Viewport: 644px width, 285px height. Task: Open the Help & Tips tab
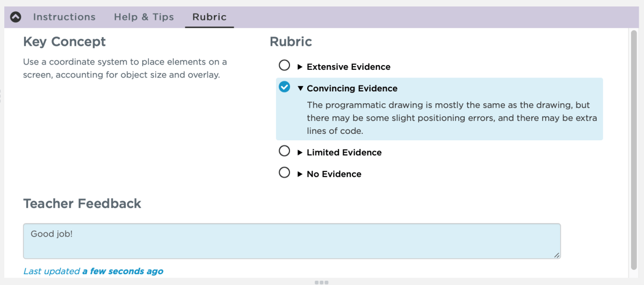pos(144,17)
